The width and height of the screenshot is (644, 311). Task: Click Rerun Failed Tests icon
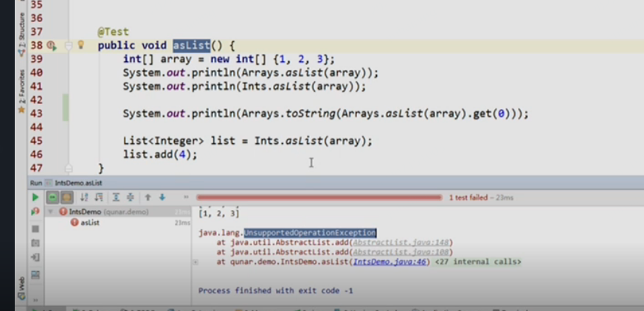[x=35, y=212]
